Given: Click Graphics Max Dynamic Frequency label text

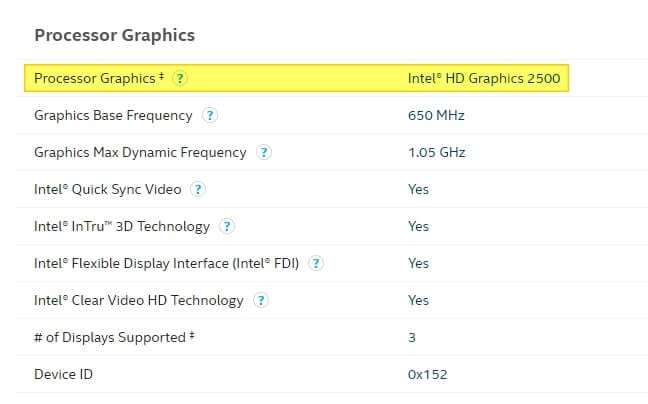Looking at the screenshot, I should 140,152.
